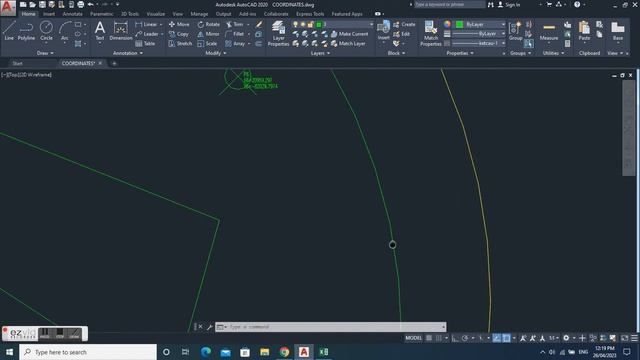Click Edit block button
This screenshot has height=360, width=640.
(x=402, y=34)
